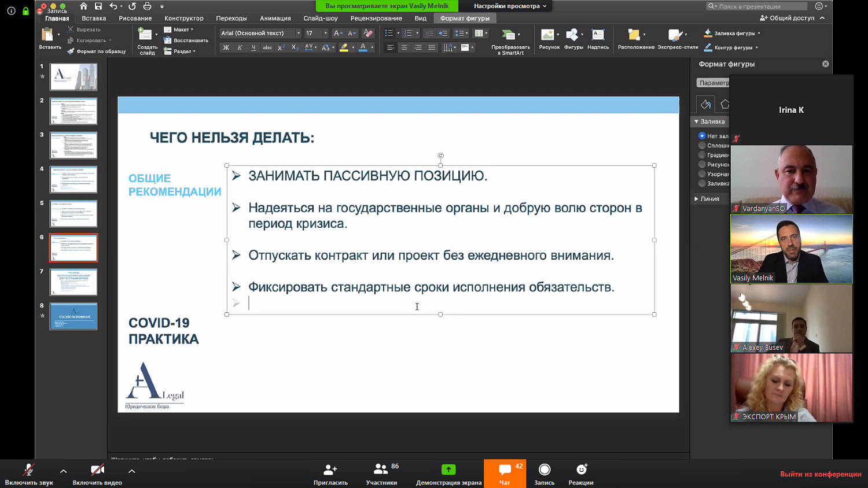Image resolution: width=868 pixels, height=488 pixels.
Task: Open Макет layout dropdown
Action: [178, 29]
